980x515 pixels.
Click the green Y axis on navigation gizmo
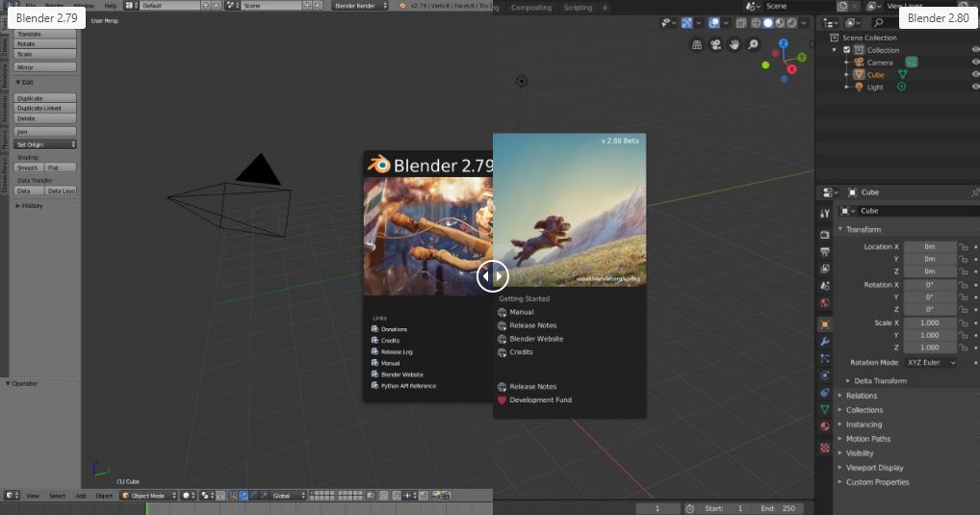coord(801,58)
